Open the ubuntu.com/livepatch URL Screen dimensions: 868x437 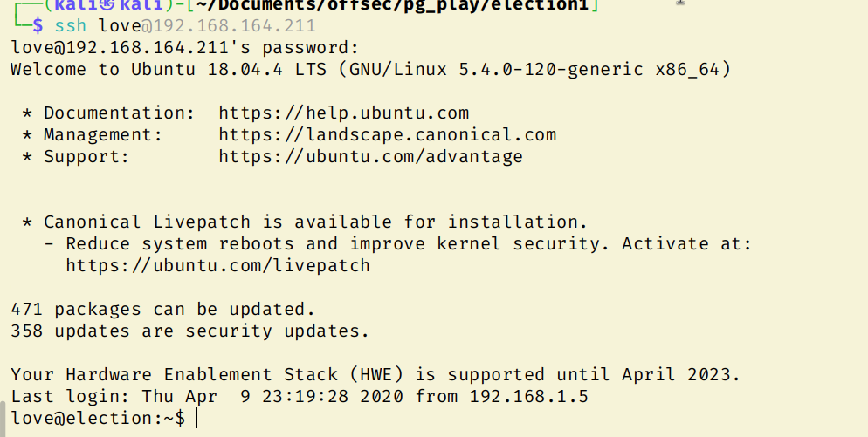tap(217, 265)
